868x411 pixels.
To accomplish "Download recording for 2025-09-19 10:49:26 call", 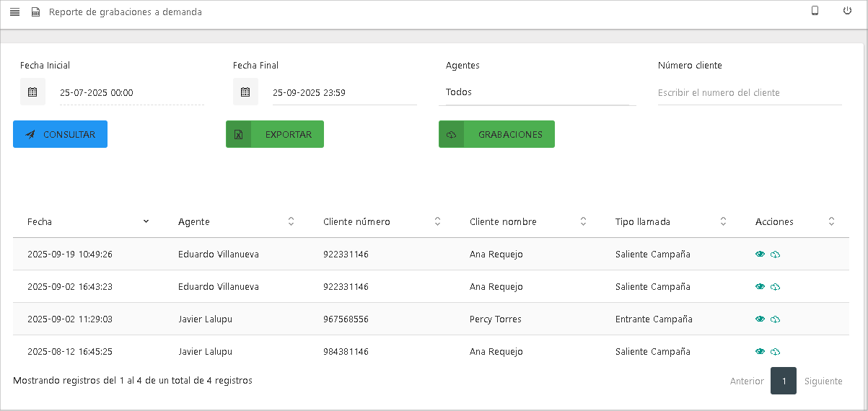I will click(x=776, y=255).
